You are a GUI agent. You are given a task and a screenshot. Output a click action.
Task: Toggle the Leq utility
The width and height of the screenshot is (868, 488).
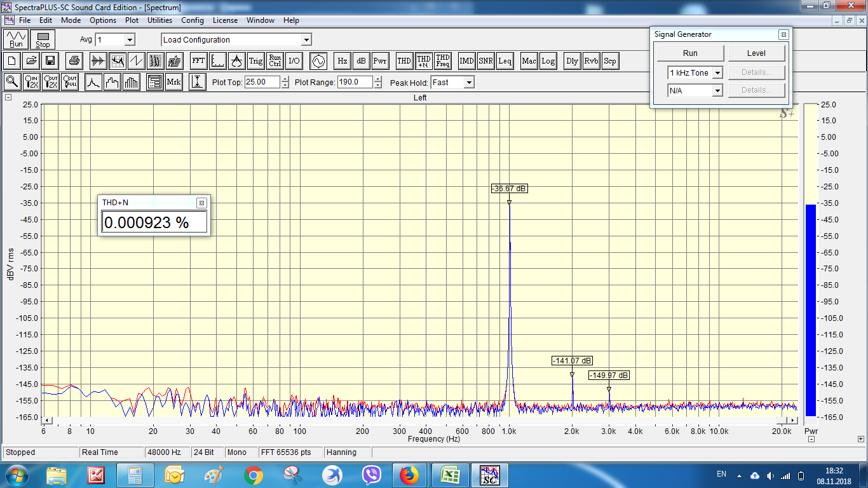point(505,61)
